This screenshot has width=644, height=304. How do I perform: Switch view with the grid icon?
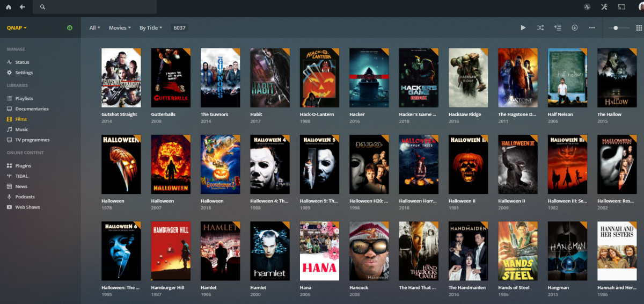tap(639, 28)
